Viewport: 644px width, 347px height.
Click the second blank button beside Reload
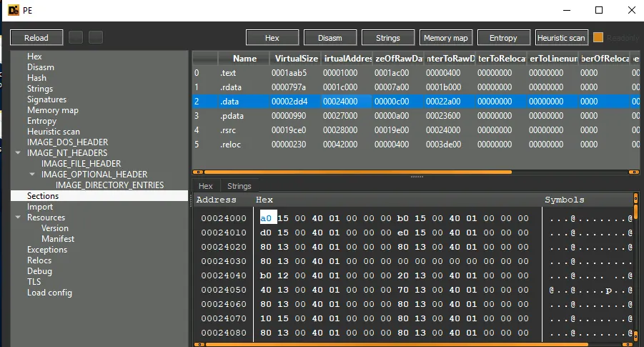coord(96,37)
